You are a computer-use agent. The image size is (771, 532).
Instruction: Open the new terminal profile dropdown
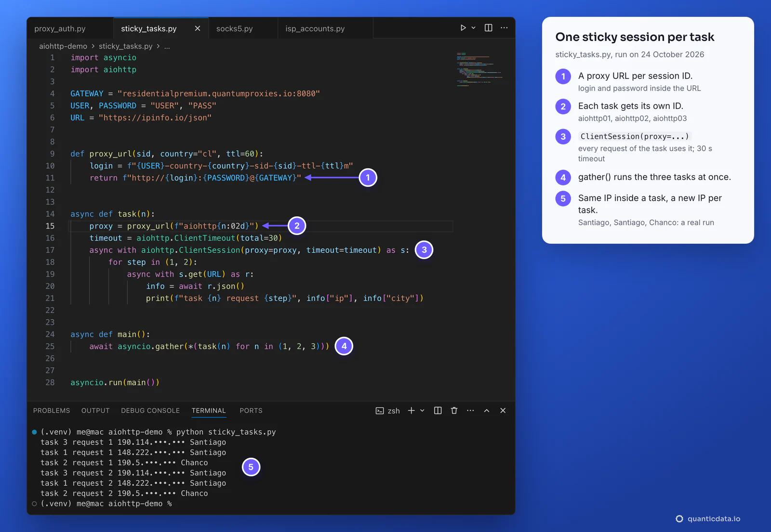click(422, 411)
